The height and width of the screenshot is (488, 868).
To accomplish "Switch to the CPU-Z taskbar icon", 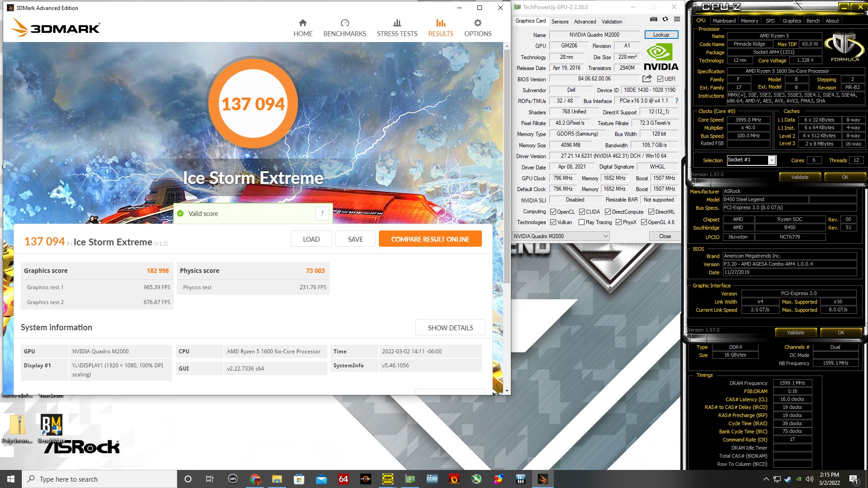I will [x=387, y=479].
